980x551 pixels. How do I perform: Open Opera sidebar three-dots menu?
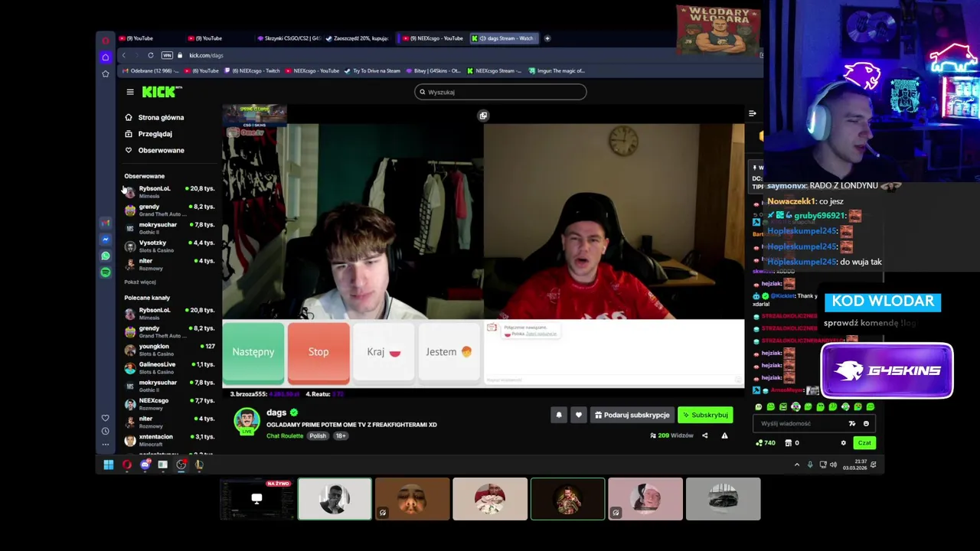click(x=106, y=445)
